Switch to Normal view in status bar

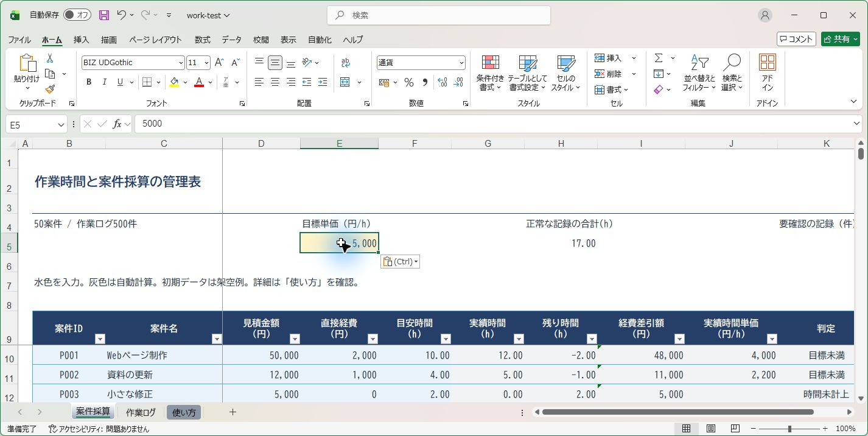click(686, 429)
